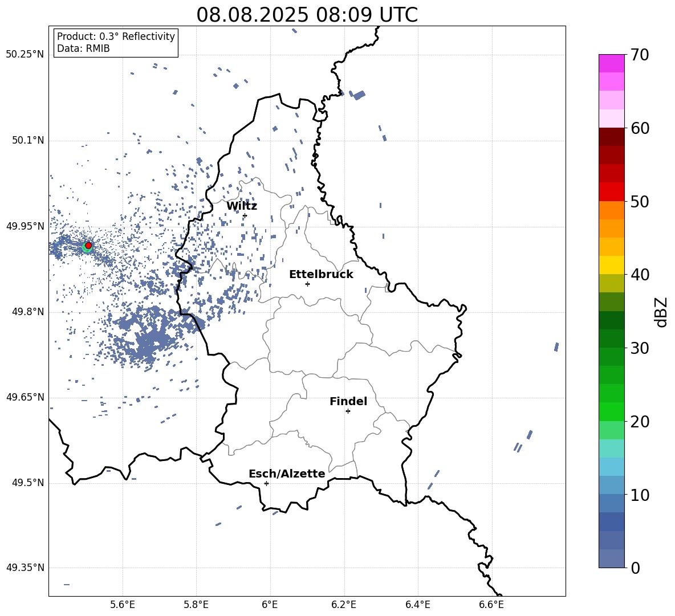Click the Esch/Alzette station cross marker
The width and height of the screenshot is (675, 616).
click(266, 483)
